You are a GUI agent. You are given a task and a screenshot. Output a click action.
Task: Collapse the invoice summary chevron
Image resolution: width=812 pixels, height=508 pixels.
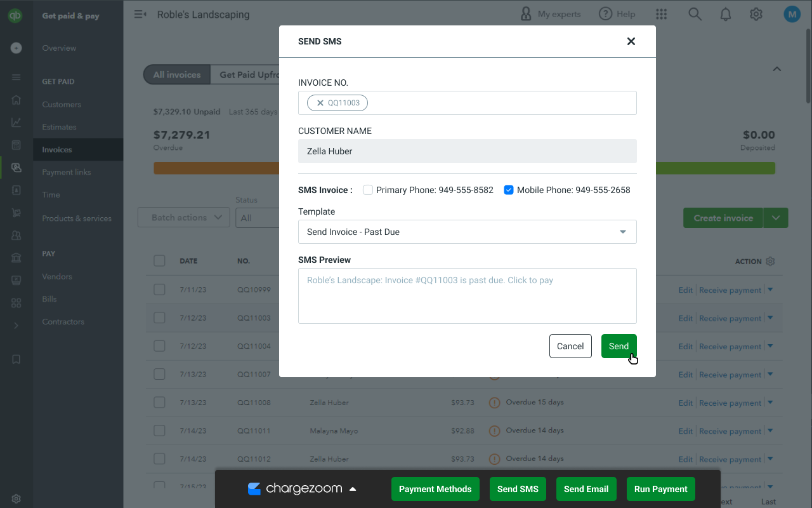tap(776, 69)
